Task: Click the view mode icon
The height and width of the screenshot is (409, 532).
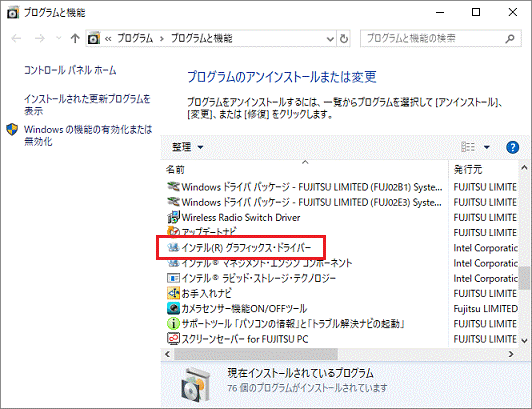Action: tap(468, 147)
